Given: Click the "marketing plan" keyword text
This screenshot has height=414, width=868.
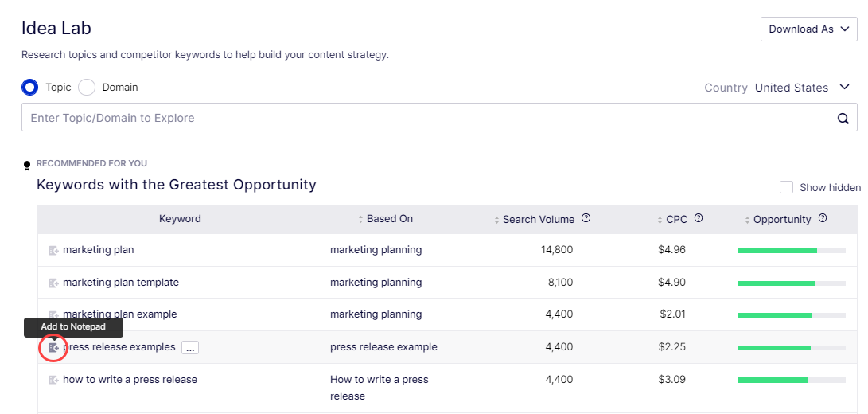Looking at the screenshot, I should point(99,250).
